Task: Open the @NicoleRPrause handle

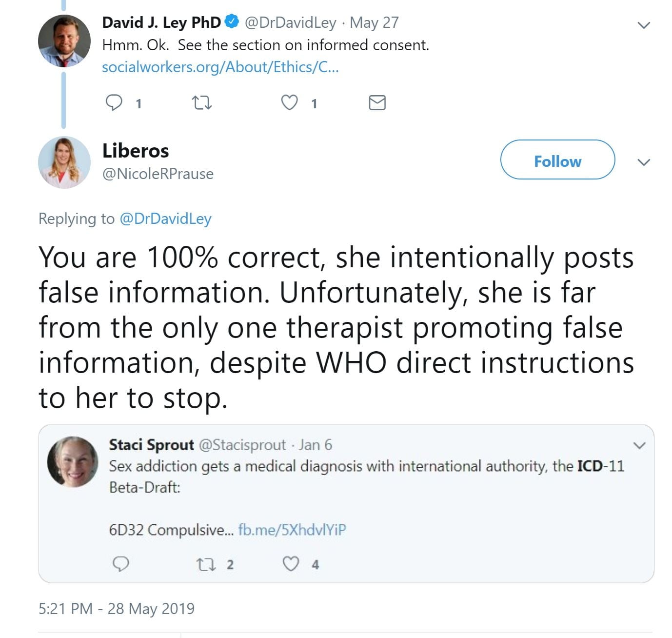Action: point(158,174)
